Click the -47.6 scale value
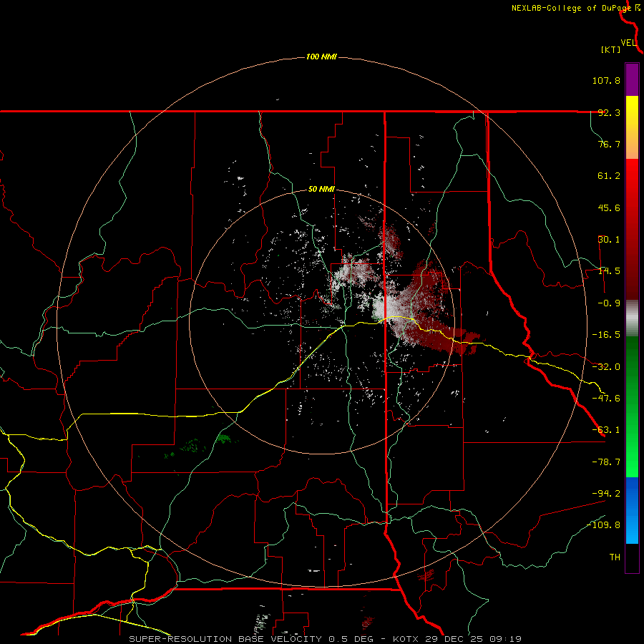Screen dimensions: 644x644 click(x=606, y=399)
